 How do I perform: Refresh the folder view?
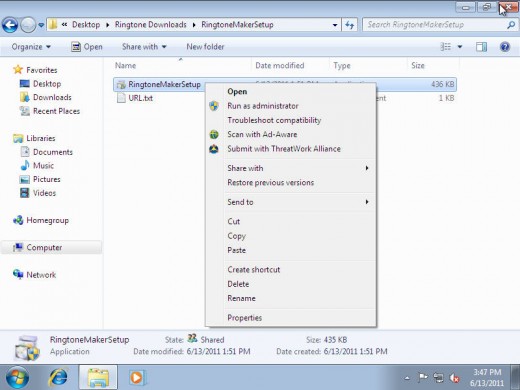click(x=349, y=25)
